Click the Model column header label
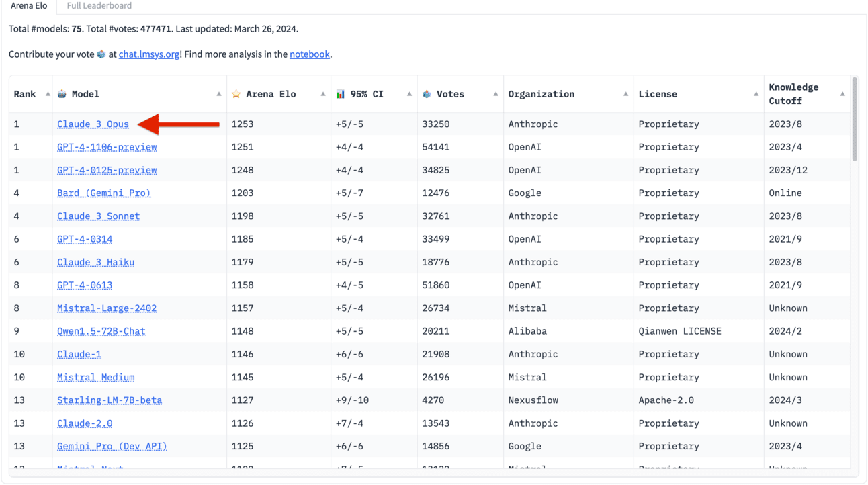The height and width of the screenshot is (485, 868). (x=85, y=94)
